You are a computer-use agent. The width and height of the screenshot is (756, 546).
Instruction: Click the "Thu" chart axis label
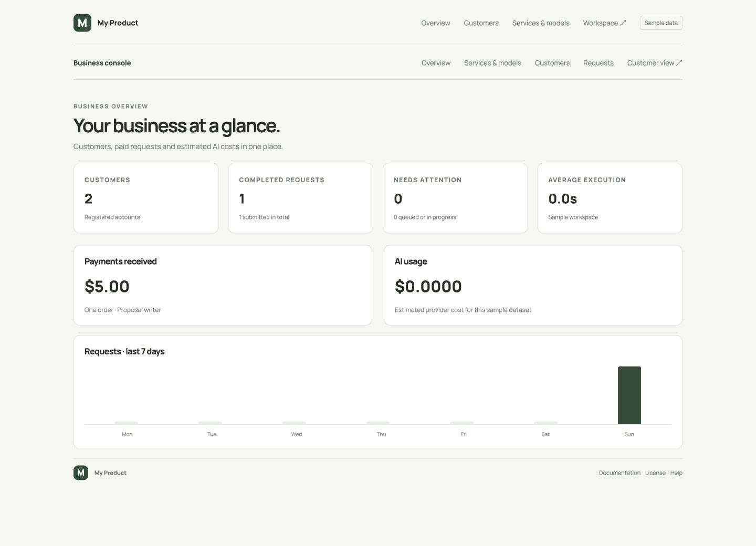pyautogui.click(x=382, y=434)
